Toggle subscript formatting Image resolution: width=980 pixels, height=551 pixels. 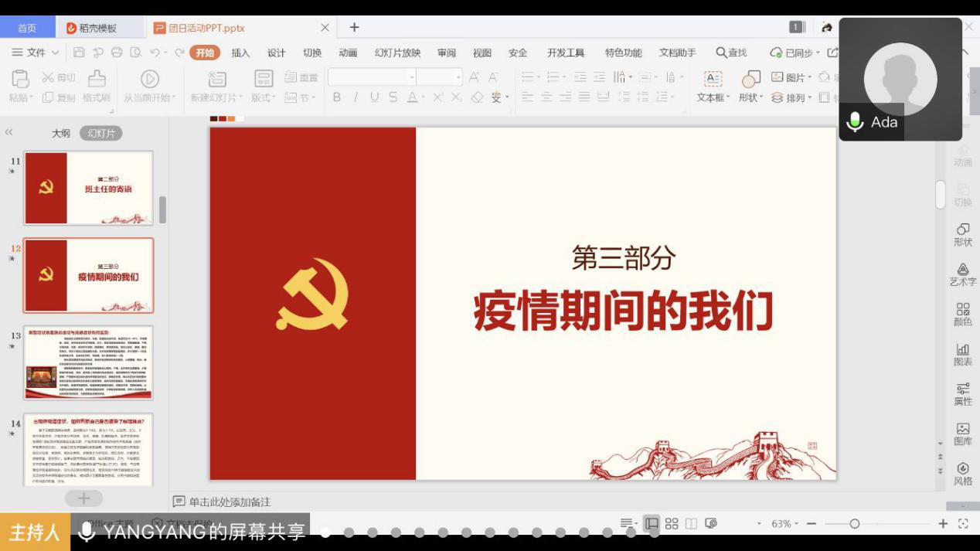pos(456,97)
